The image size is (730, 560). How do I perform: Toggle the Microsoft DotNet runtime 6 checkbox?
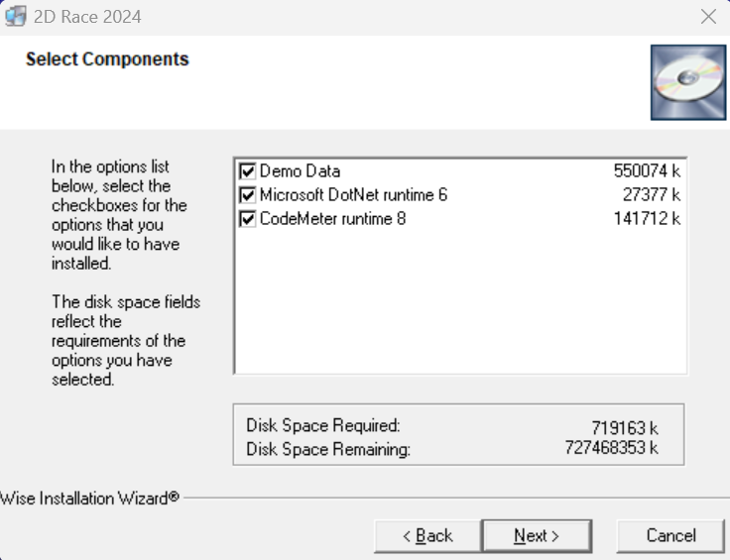pyautogui.click(x=248, y=195)
